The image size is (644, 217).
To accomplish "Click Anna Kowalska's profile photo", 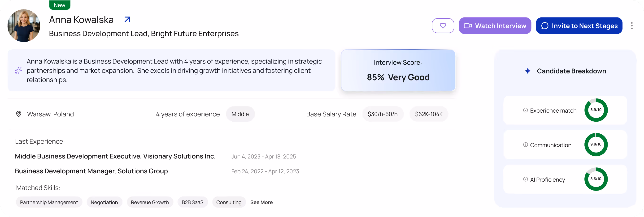I will [x=24, y=26].
